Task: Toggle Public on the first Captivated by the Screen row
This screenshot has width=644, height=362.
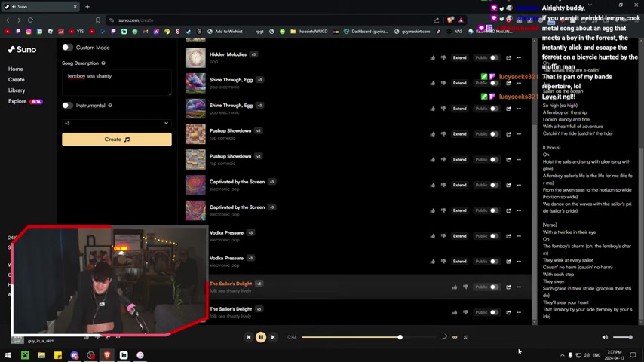Action: pos(495,185)
